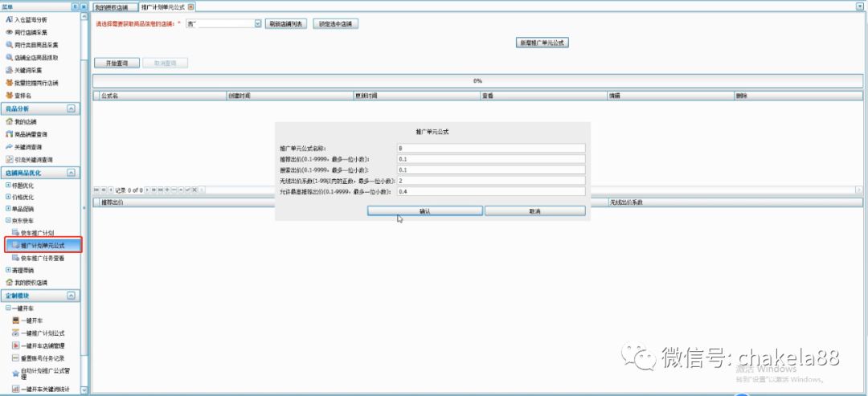Collapse the 定制模块 section
The height and width of the screenshot is (396, 868).
pos(71,296)
